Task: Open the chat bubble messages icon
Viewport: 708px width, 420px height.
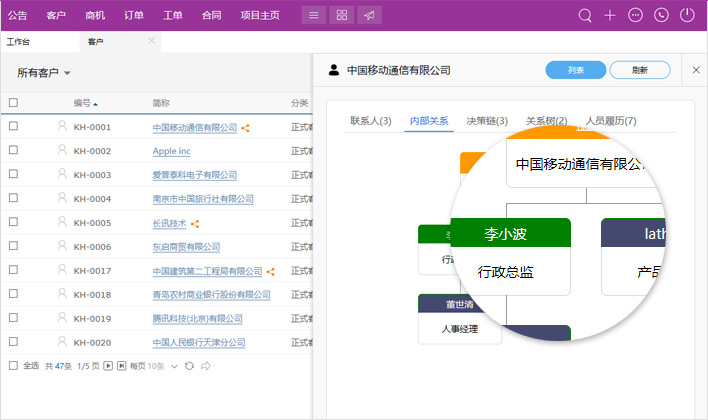Action: point(635,15)
